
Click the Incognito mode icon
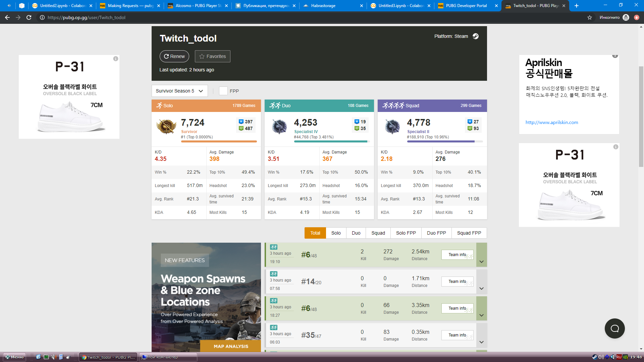click(626, 17)
